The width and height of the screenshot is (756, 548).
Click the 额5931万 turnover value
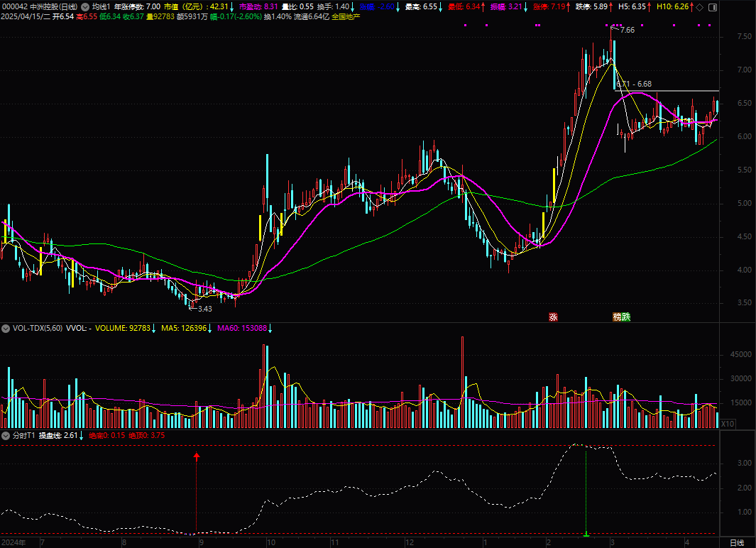[x=192, y=16]
